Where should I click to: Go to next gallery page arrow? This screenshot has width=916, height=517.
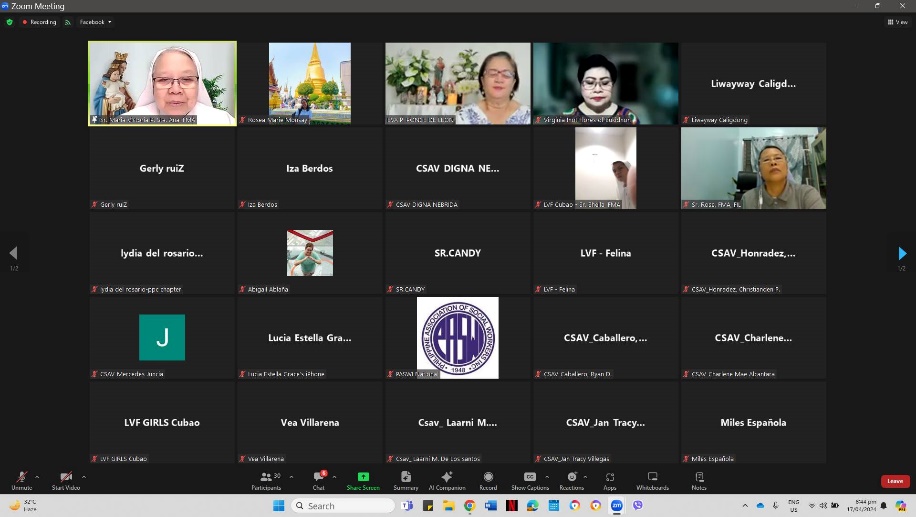pos(902,253)
